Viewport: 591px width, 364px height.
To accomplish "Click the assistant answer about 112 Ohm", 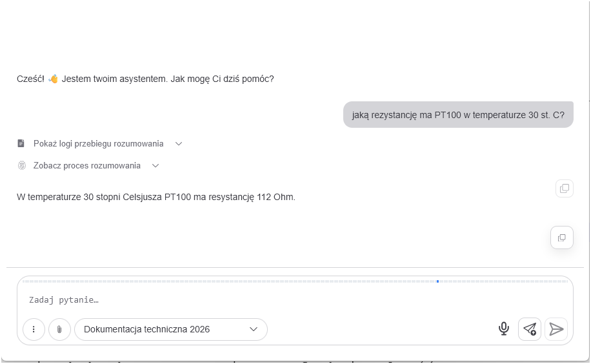I will (156, 197).
